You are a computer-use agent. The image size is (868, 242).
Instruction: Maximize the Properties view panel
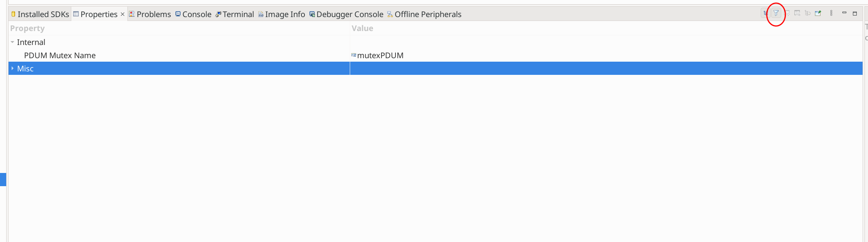(855, 13)
